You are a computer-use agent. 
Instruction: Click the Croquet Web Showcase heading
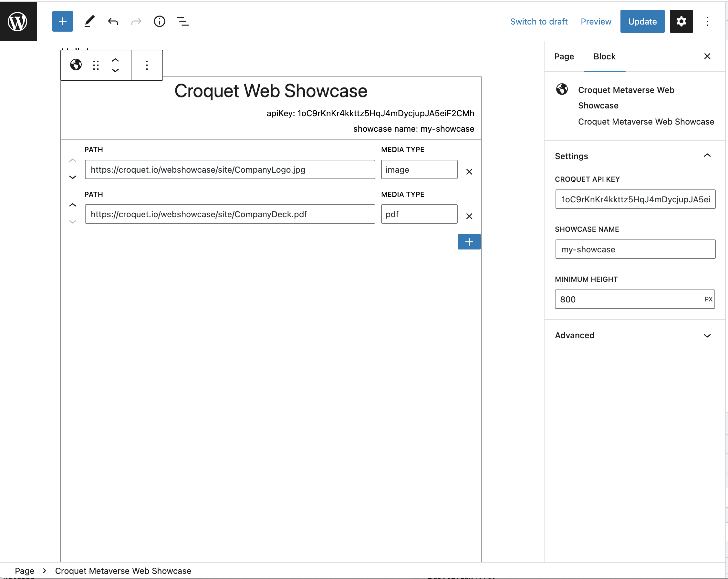tap(271, 91)
